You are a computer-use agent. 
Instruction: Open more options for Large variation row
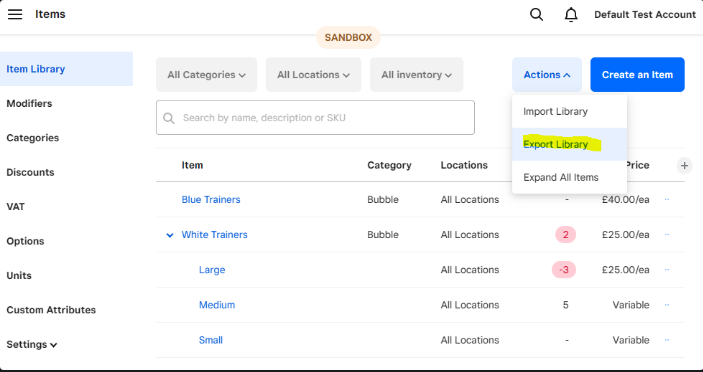click(667, 269)
